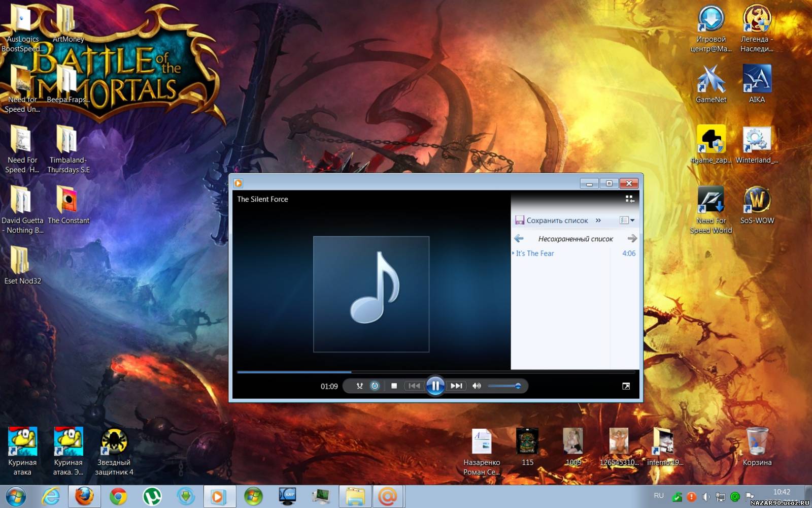Click the album art music note thumbnail
Screen dimensions: 812x508
click(371, 294)
